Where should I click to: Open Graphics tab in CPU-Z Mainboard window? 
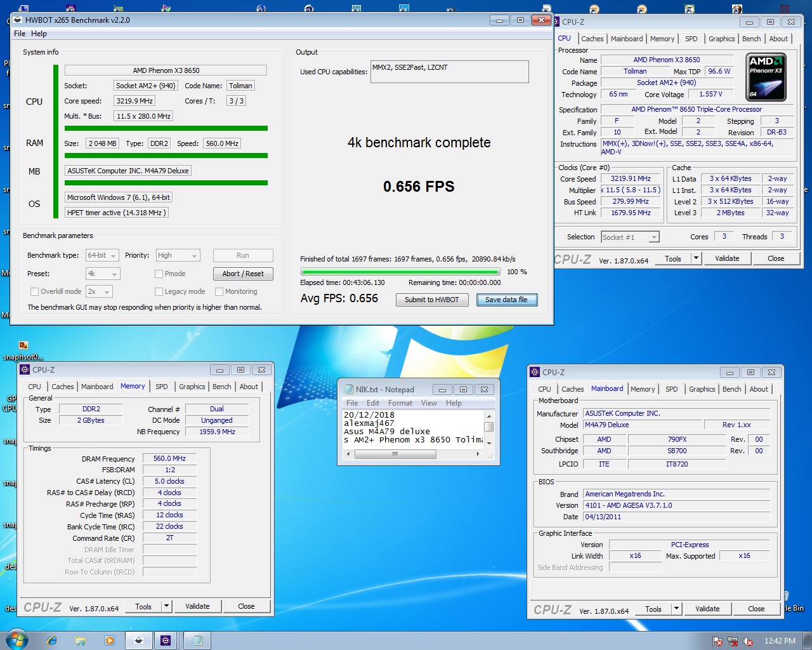coord(702,389)
